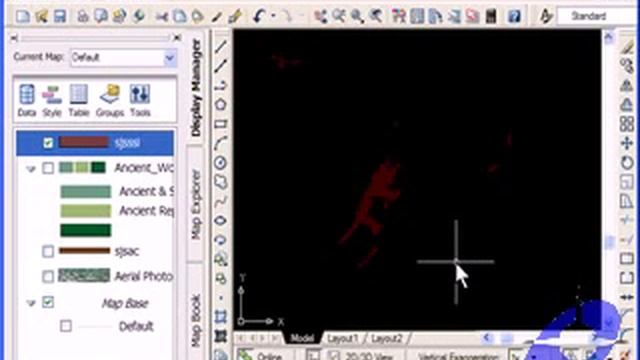Select the sjsac layer name
This screenshot has height=360, width=640.
pos(127,251)
